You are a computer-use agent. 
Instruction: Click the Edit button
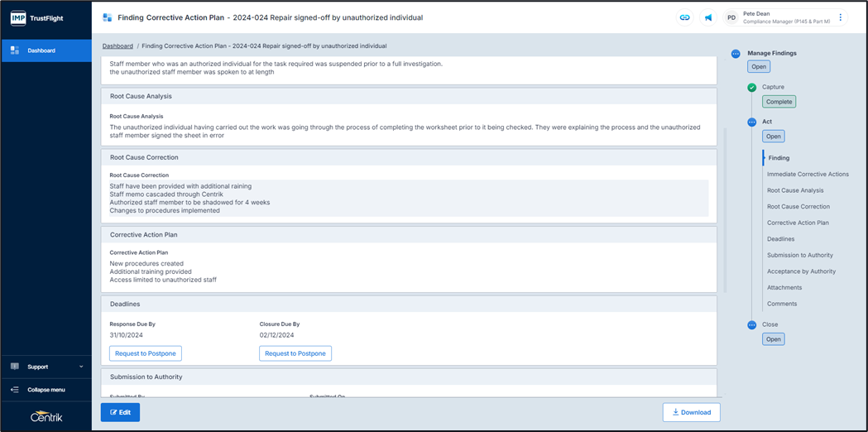point(120,412)
